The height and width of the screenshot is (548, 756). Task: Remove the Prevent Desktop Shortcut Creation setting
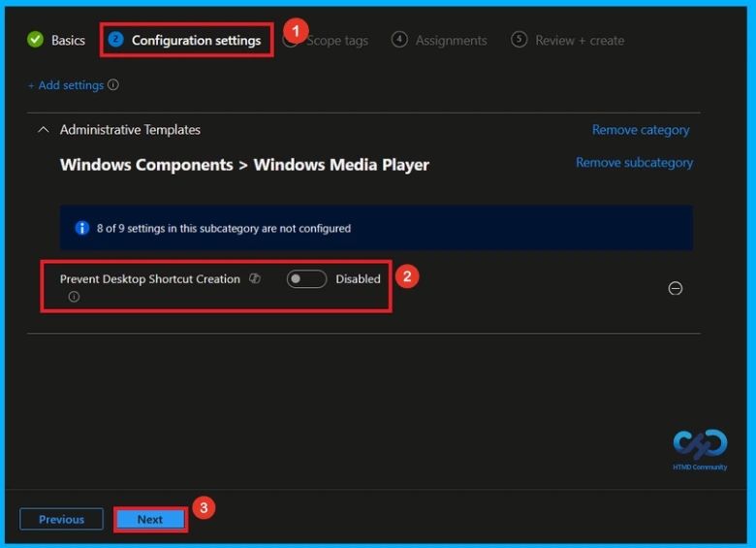coord(675,288)
